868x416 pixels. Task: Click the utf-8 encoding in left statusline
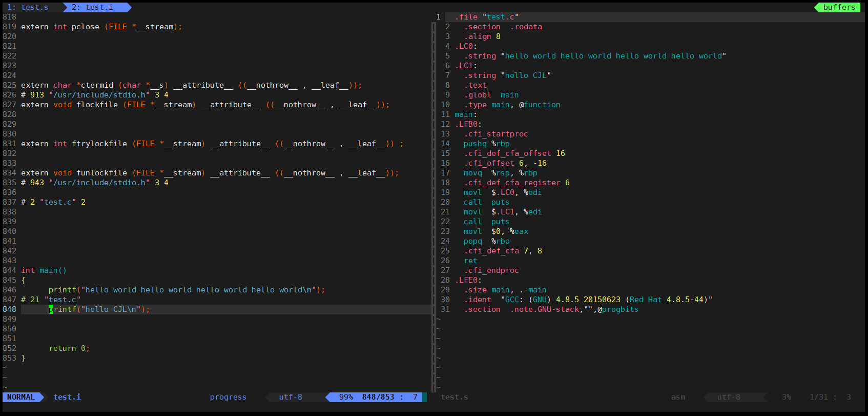291,397
